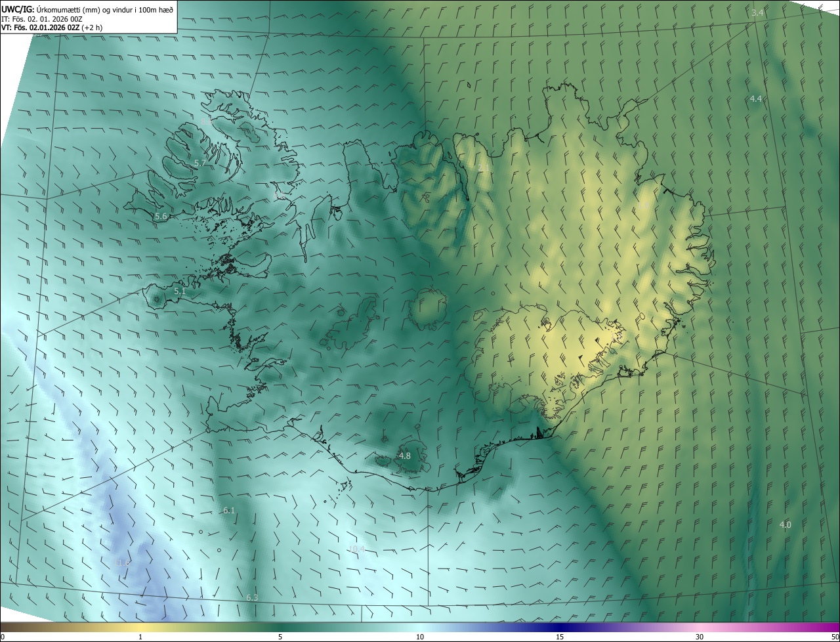This screenshot has width=840, height=642.
Task: Click the 5.1 value label on the map
Action: coord(180,290)
